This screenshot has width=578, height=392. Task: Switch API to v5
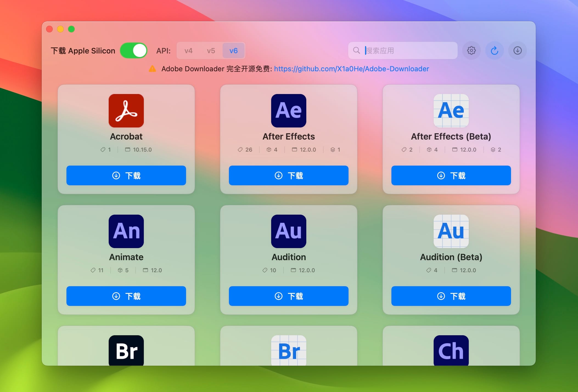(211, 50)
